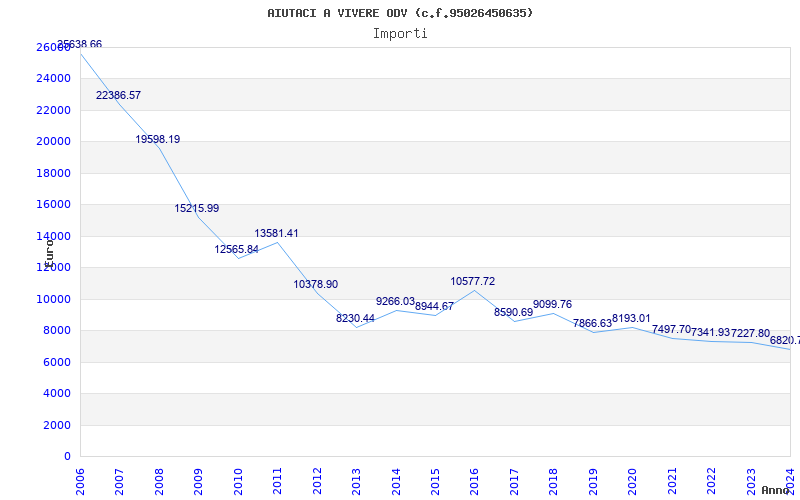Click the x-axis year 2015
Screen dimensions: 800x500
tap(435, 481)
